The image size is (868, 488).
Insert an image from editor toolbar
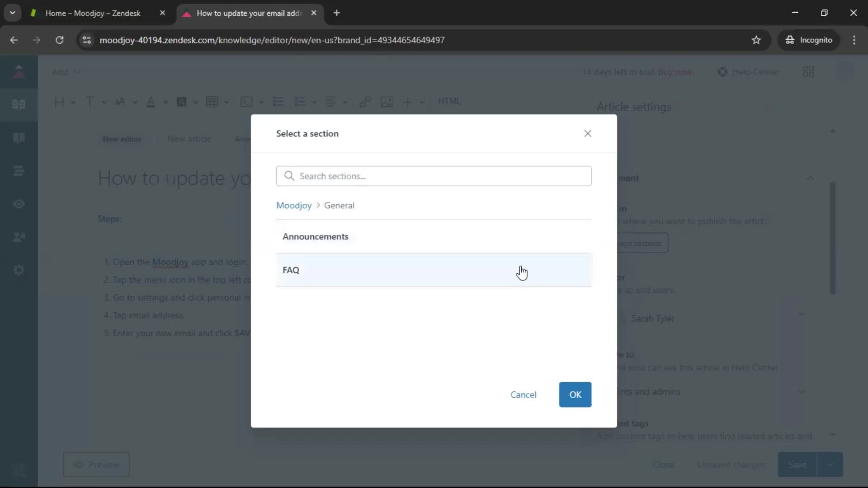[387, 102]
